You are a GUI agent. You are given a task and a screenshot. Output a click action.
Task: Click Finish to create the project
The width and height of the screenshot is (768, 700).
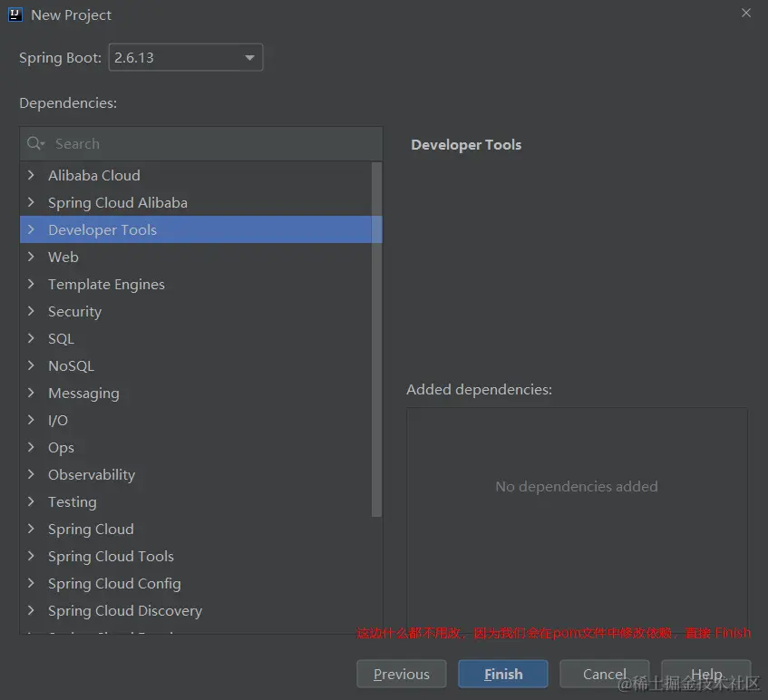503,674
